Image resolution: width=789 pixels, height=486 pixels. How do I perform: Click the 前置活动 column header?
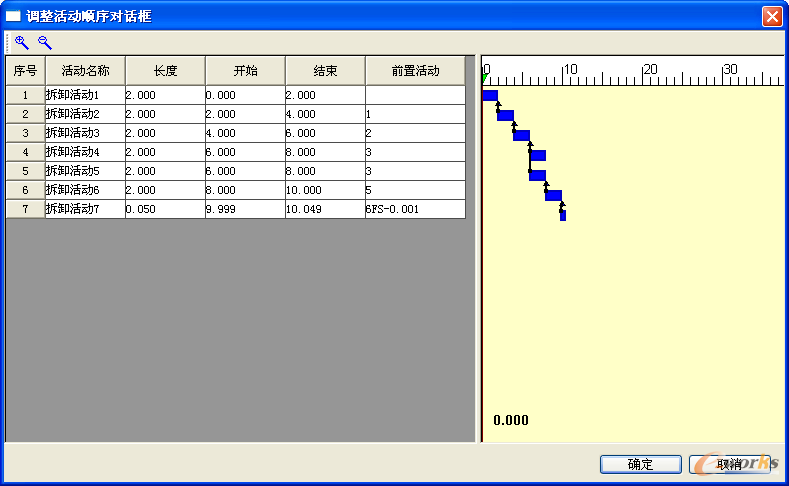415,71
